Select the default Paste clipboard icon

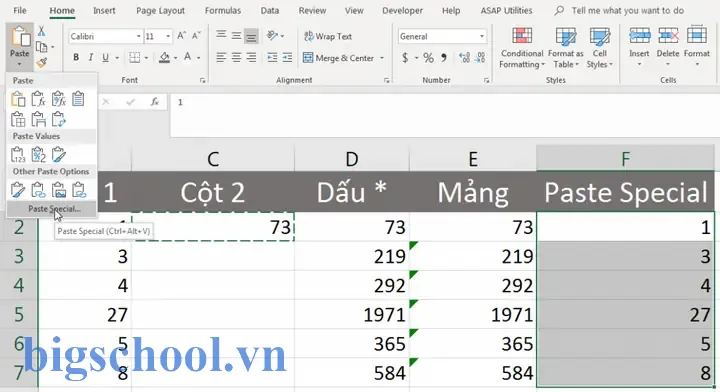(18, 99)
